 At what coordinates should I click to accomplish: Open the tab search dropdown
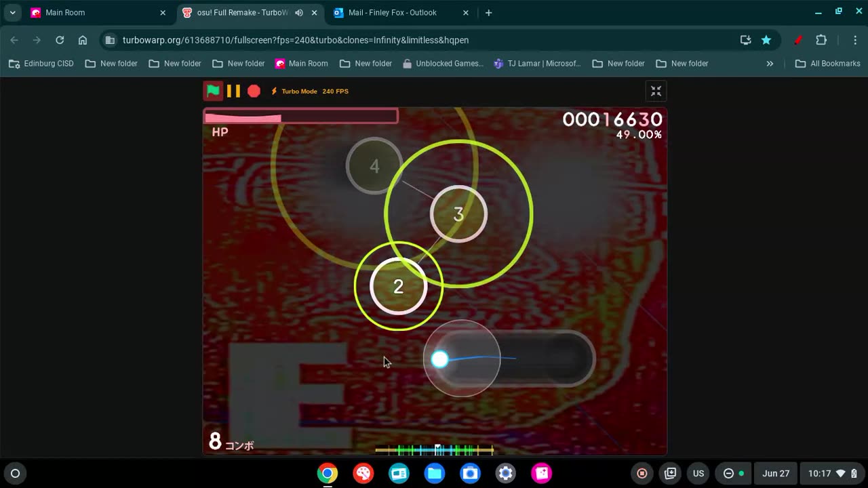click(x=12, y=13)
